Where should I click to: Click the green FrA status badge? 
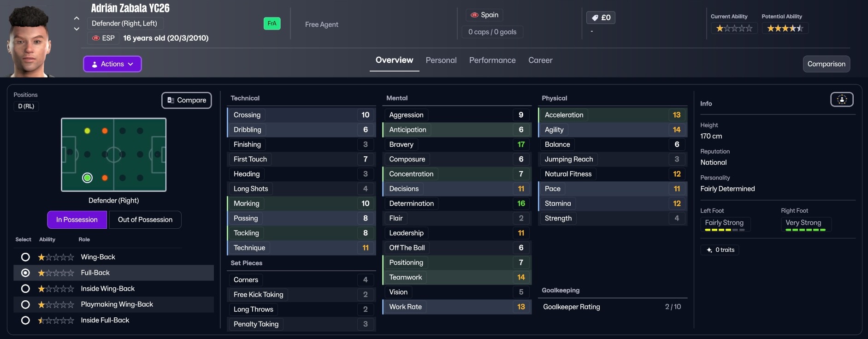click(x=272, y=24)
